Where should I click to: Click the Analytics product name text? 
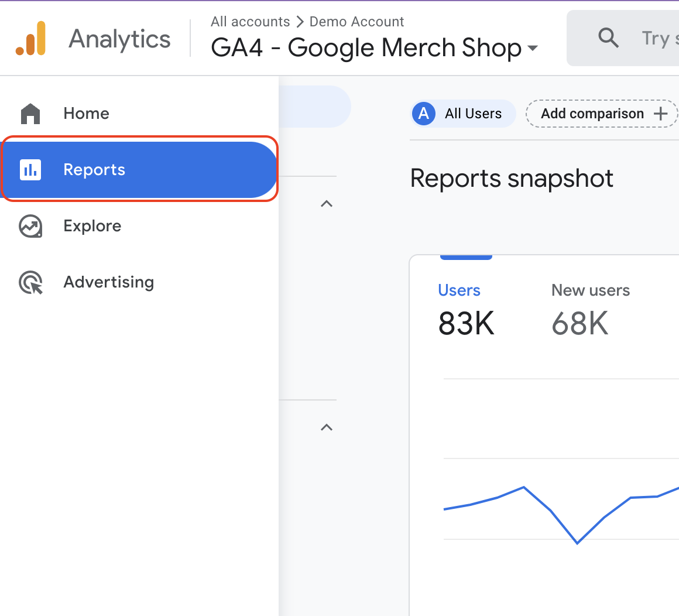pyautogui.click(x=119, y=39)
